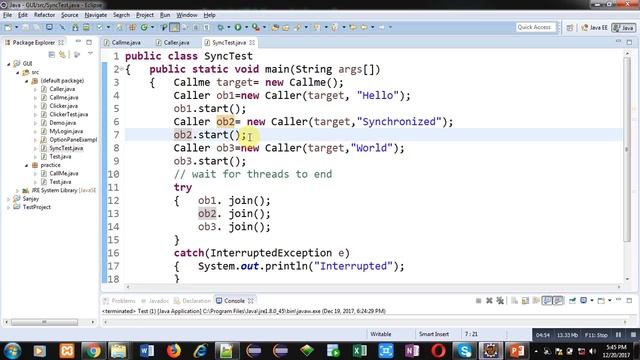Click the Package Explorer horizontal scrollbar
The width and height of the screenshot is (640, 360).
[44, 322]
